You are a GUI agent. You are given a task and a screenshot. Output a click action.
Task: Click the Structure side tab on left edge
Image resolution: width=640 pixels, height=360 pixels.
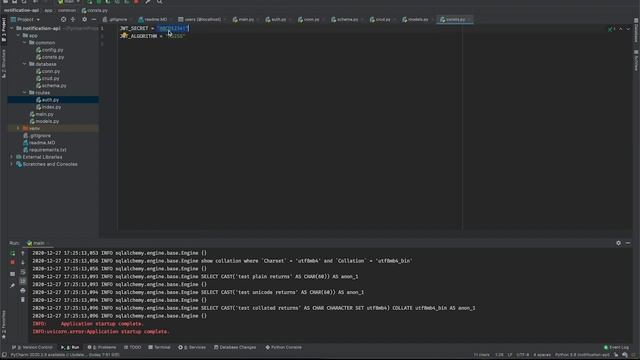point(4,63)
